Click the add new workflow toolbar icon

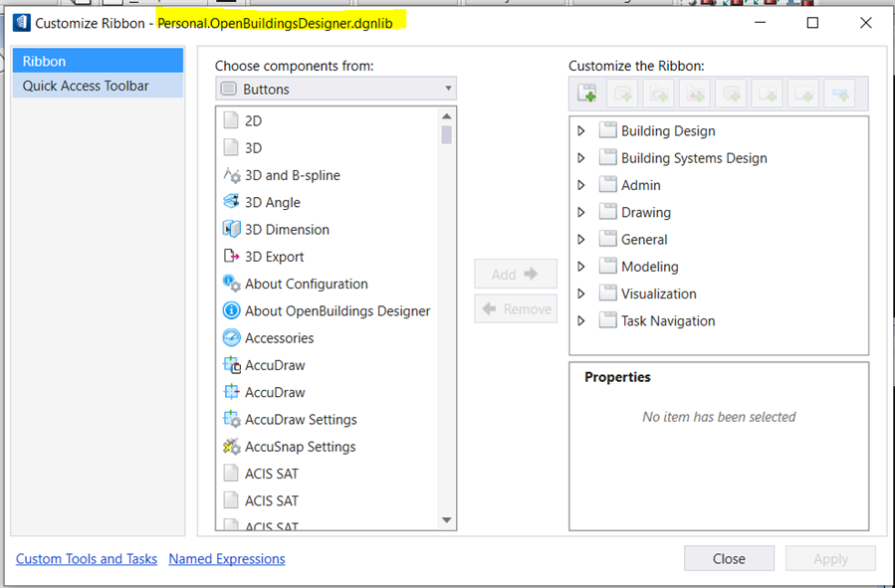tap(586, 93)
